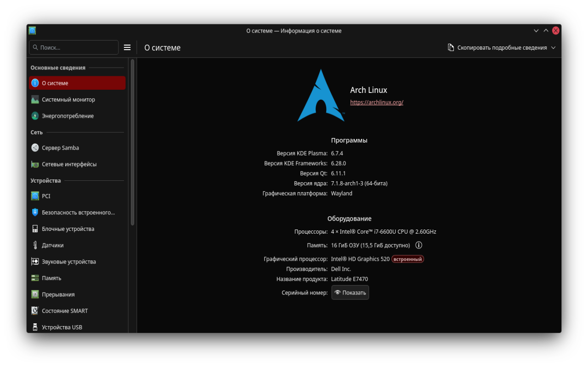Open the archlinux.org link
Screen dimensions: 588x368
(x=377, y=103)
